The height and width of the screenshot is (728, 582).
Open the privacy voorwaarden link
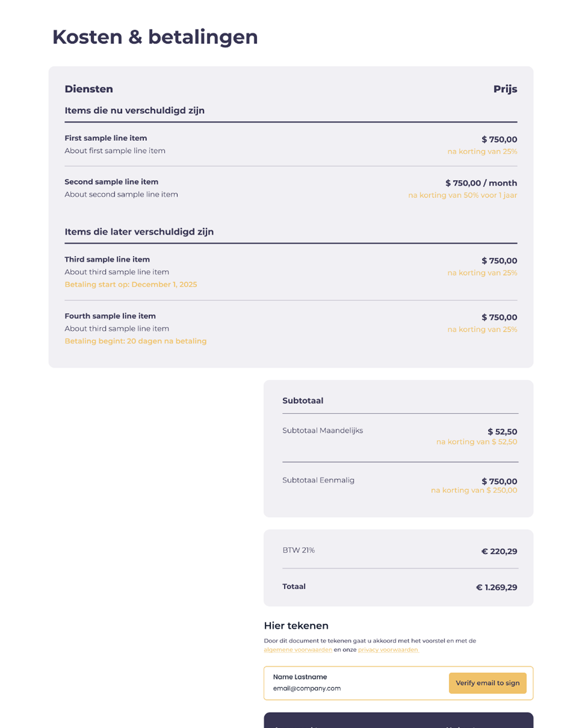(388, 650)
